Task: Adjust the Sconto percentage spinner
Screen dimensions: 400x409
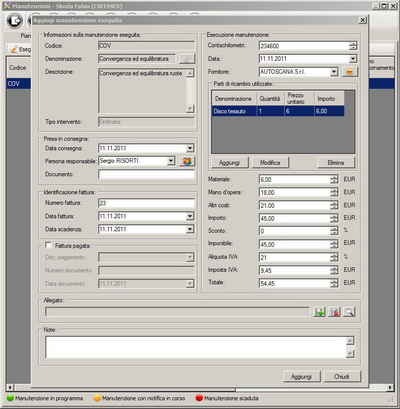Action: tap(334, 231)
